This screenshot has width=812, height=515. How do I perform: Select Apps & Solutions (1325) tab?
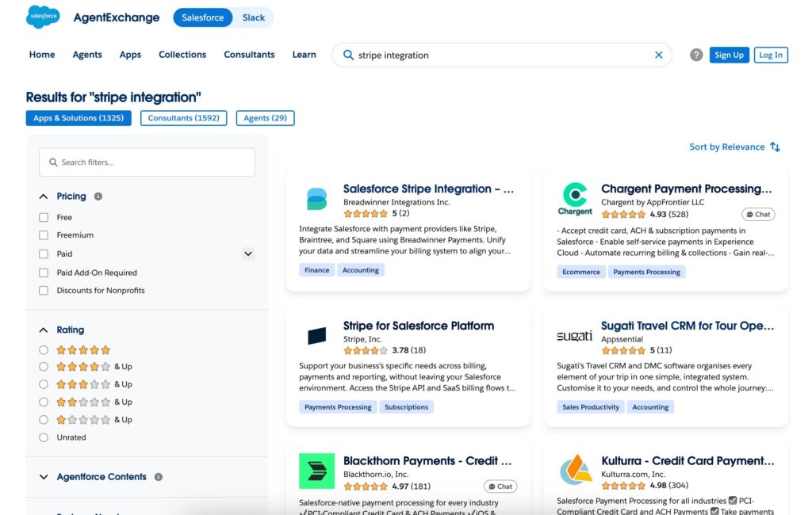(79, 118)
